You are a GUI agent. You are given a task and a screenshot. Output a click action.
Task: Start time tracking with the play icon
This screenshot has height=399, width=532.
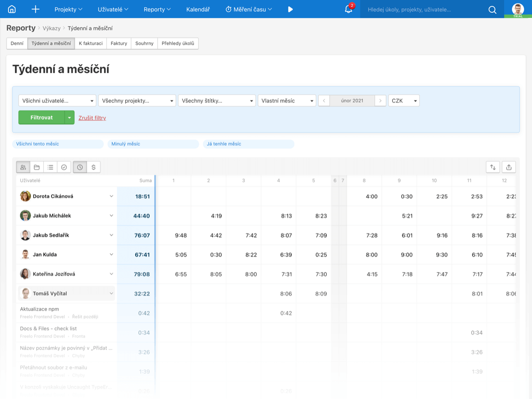[290, 9]
